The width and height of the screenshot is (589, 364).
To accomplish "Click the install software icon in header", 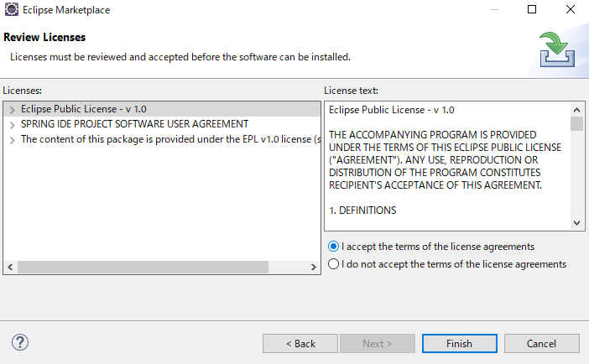I will 557,49.
